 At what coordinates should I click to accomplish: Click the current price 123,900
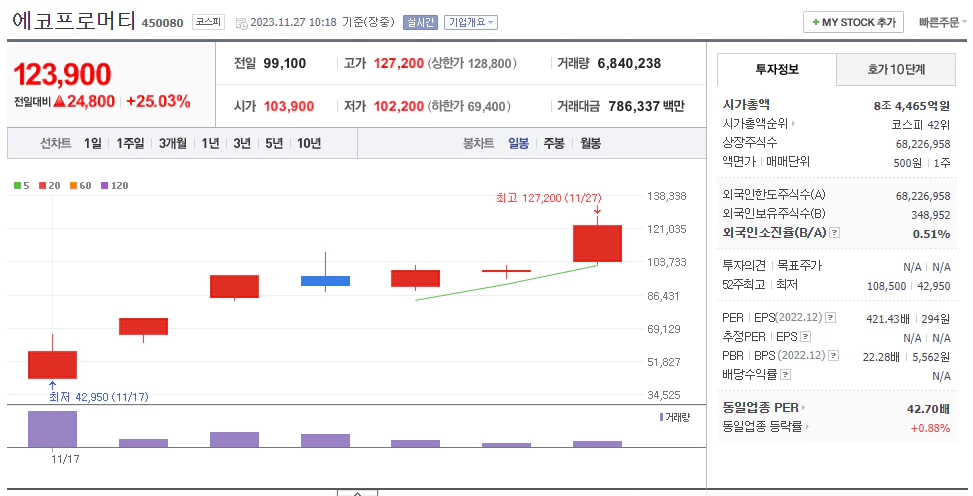tap(62, 74)
